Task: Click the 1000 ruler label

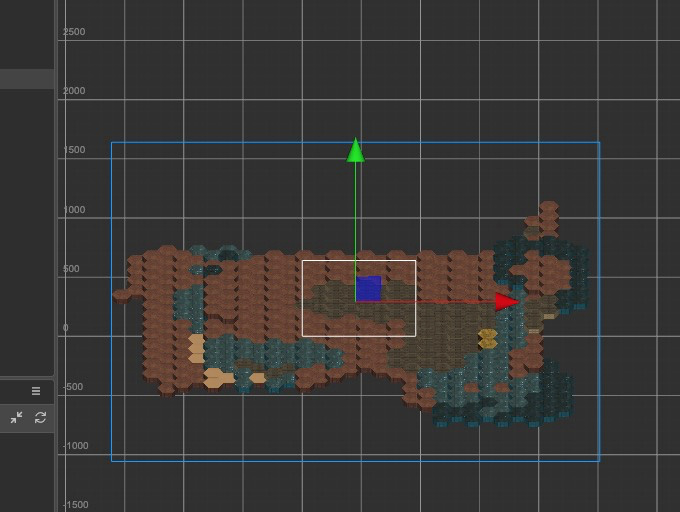Action: (x=74, y=209)
